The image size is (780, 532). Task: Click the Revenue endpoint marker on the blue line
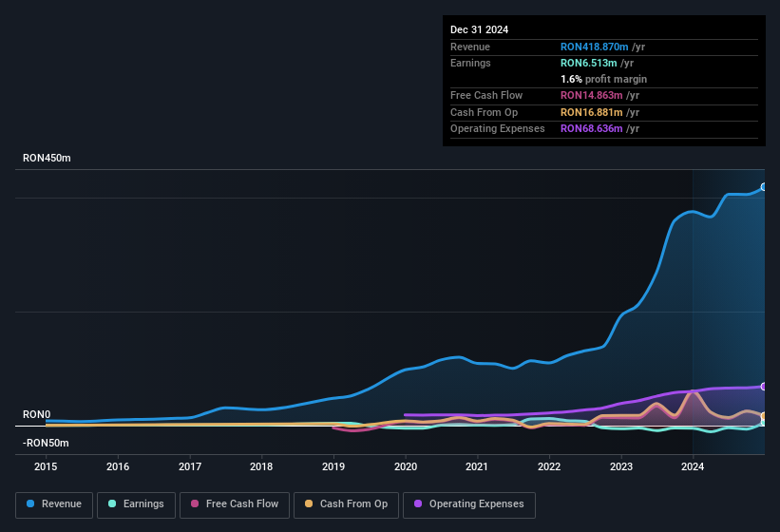click(x=764, y=187)
